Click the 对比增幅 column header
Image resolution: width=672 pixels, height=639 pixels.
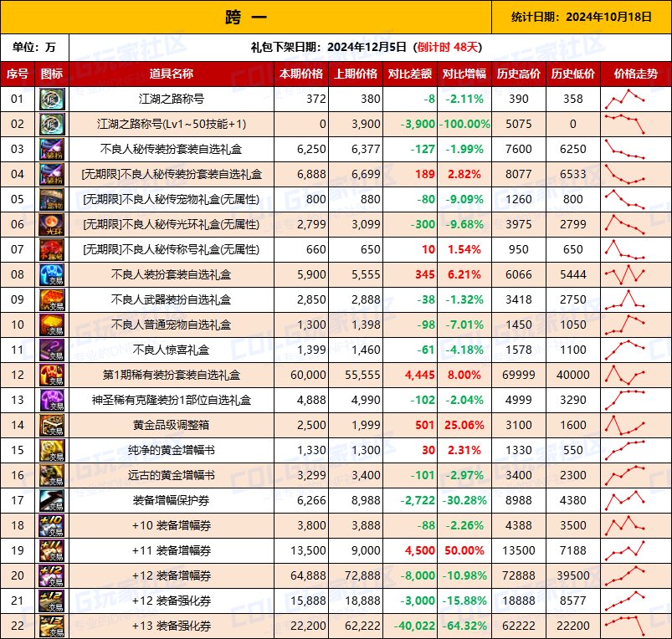point(464,74)
